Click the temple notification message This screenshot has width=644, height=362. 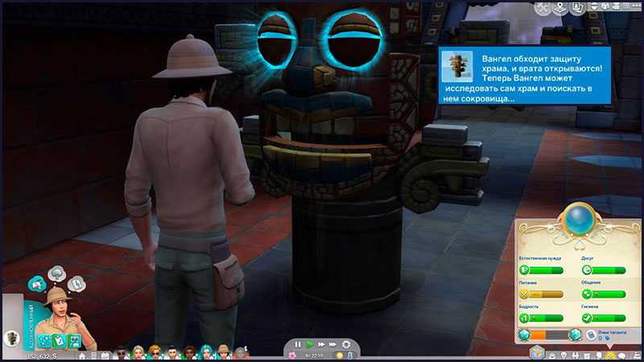point(525,75)
